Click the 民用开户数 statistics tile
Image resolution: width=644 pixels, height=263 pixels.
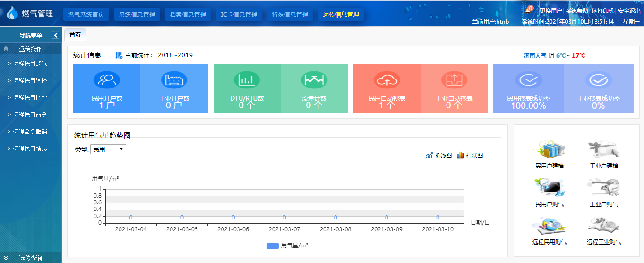(107, 88)
